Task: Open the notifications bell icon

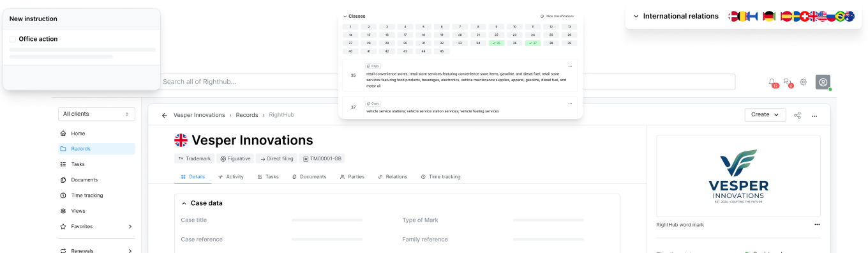Action: (772, 82)
